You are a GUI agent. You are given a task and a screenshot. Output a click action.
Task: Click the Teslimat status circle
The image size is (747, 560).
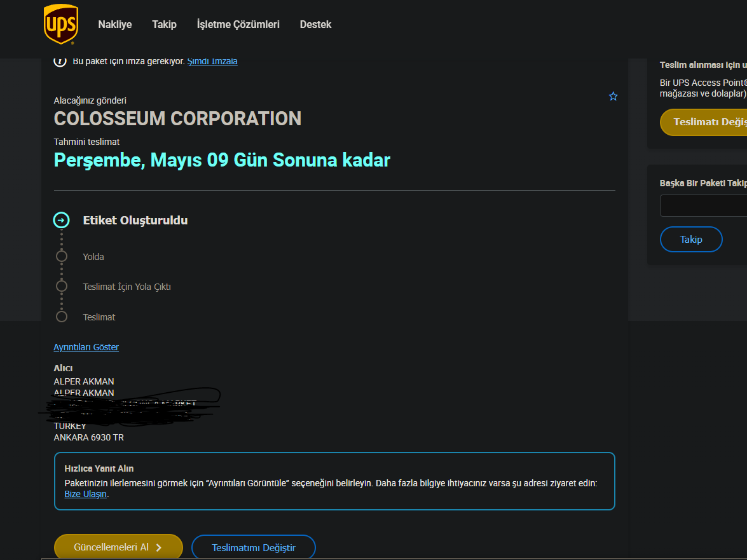[62, 317]
